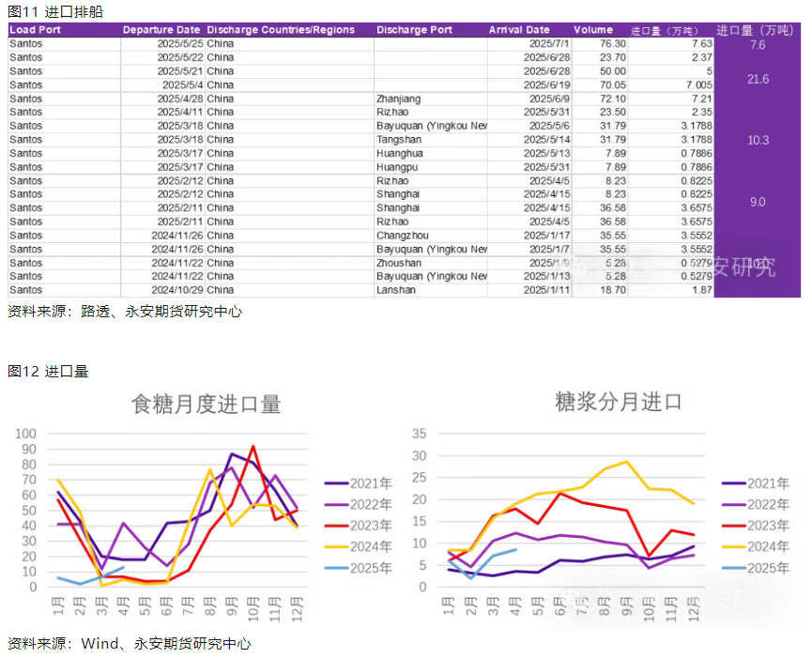Click the Load Port column header

[x=35, y=30]
